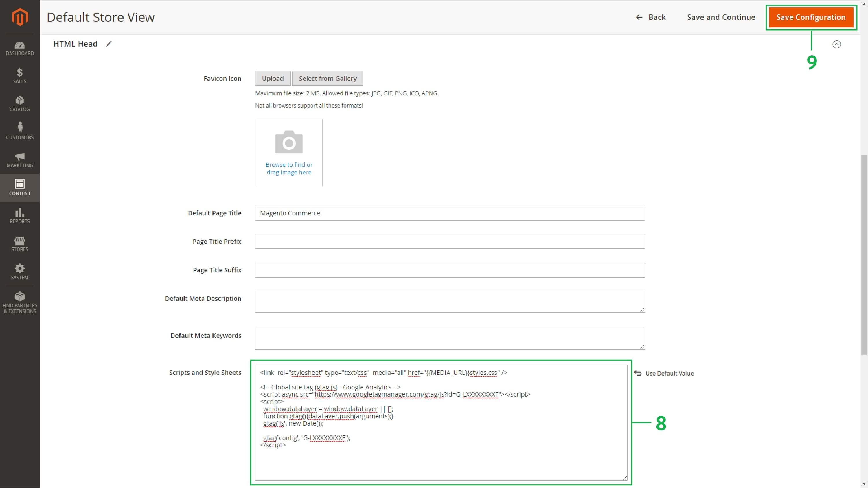The height and width of the screenshot is (488, 868).
Task: Click the Magento logo
Action: tap(20, 16)
